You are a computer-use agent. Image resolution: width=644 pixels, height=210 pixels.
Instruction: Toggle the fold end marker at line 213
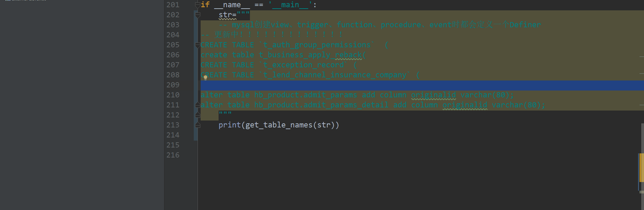198,125
